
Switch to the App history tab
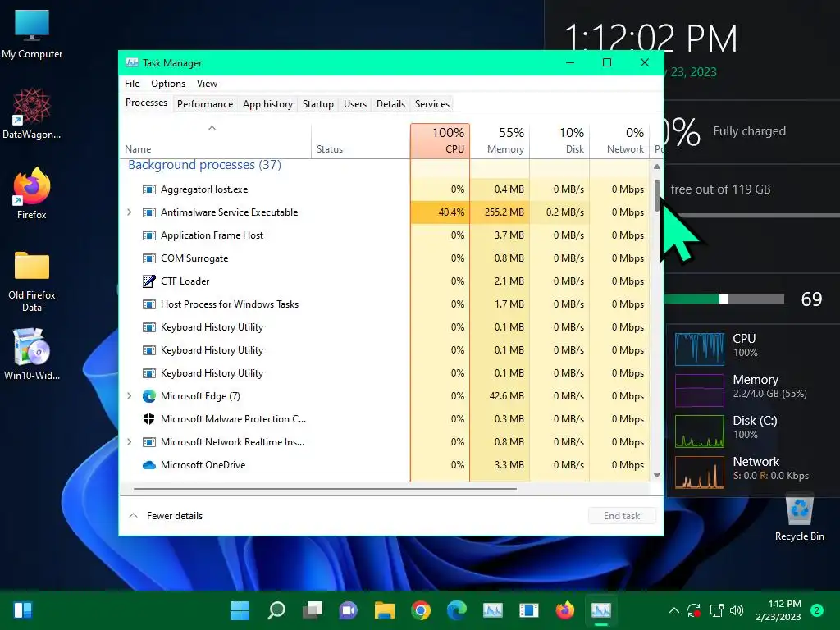click(x=268, y=104)
